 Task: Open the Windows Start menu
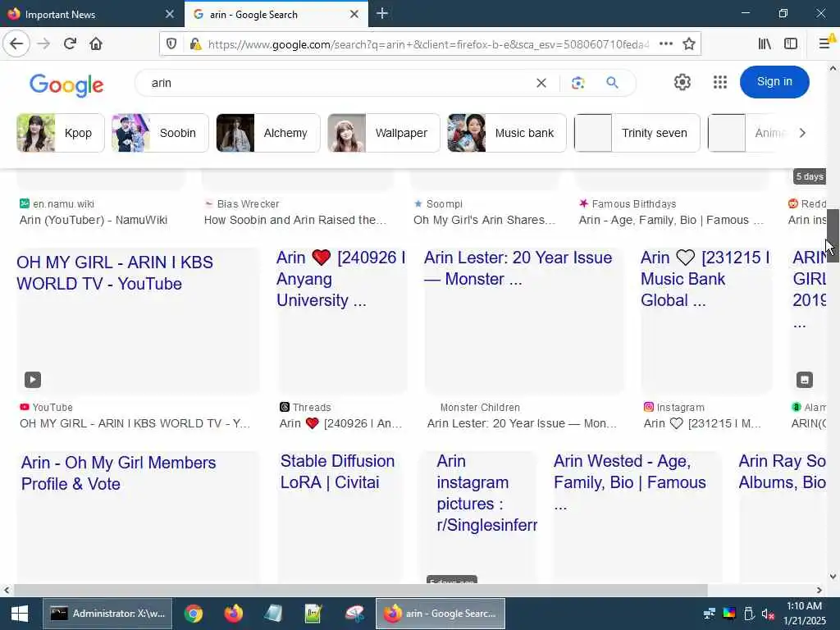pos(20,614)
